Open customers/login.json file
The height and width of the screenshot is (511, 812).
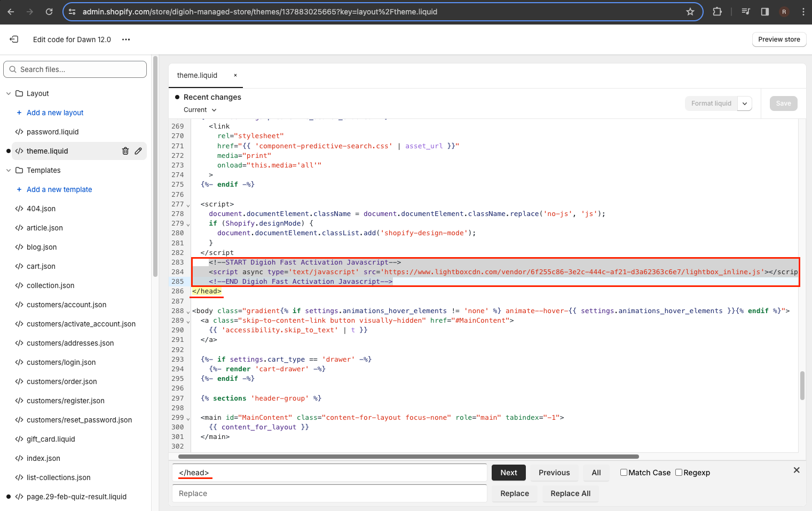click(61, 362)
